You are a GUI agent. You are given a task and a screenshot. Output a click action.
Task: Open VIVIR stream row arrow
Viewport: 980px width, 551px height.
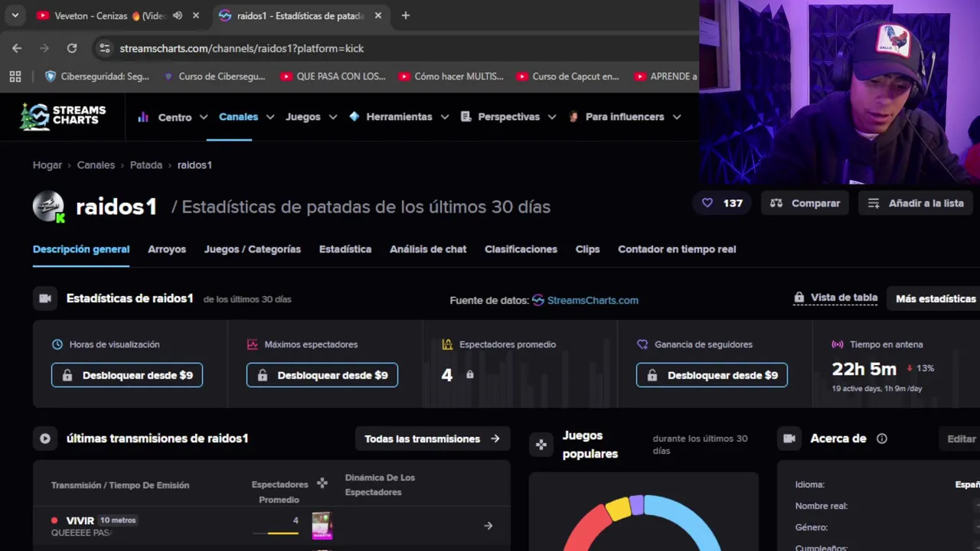click(x=488, y=526)
